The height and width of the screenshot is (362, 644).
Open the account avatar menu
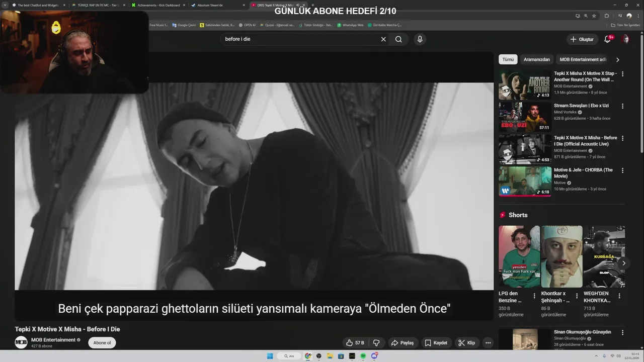[625, 39]
